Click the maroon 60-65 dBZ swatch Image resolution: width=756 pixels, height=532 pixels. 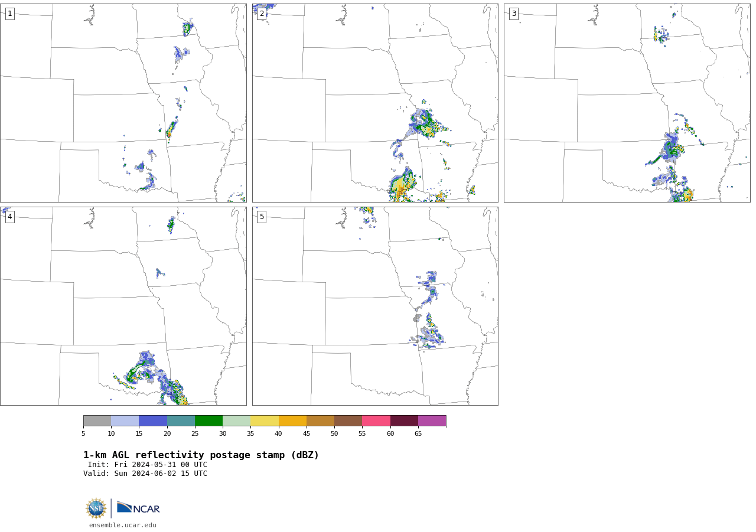point(404,421)
